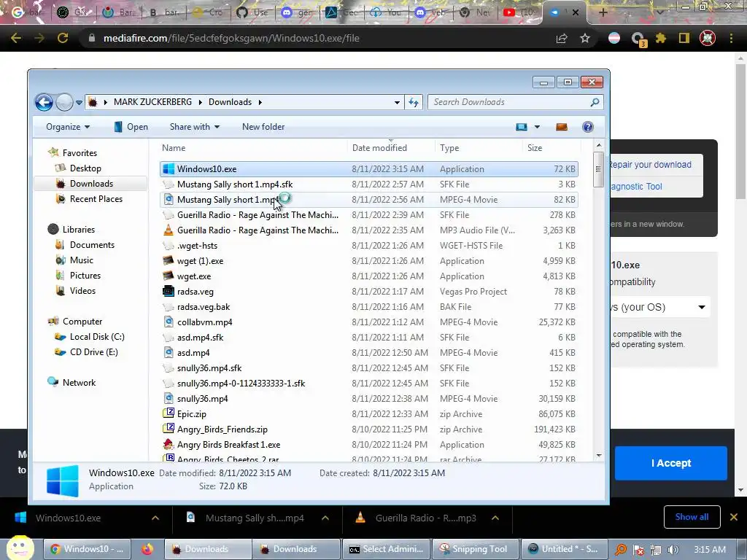Viewport: 747px width, 560px height.
Task: Click Show all in Chrome downloads bar
Action: [x=692, y=517]
